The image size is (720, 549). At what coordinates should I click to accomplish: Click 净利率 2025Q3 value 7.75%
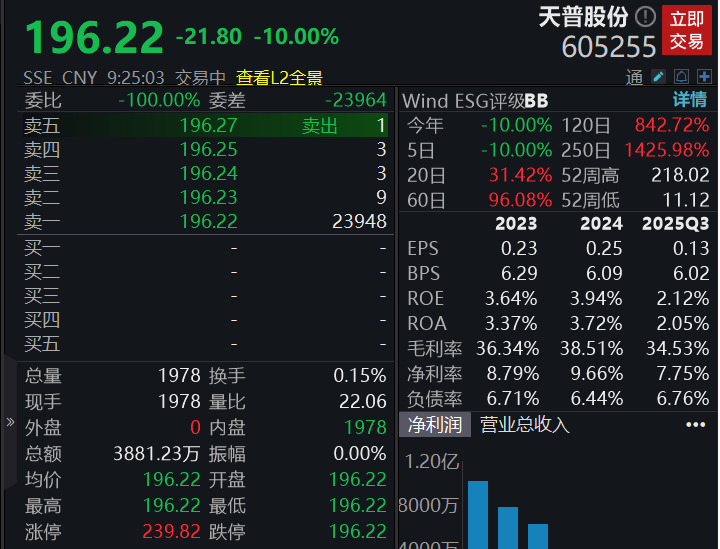(x=683, y=373)
